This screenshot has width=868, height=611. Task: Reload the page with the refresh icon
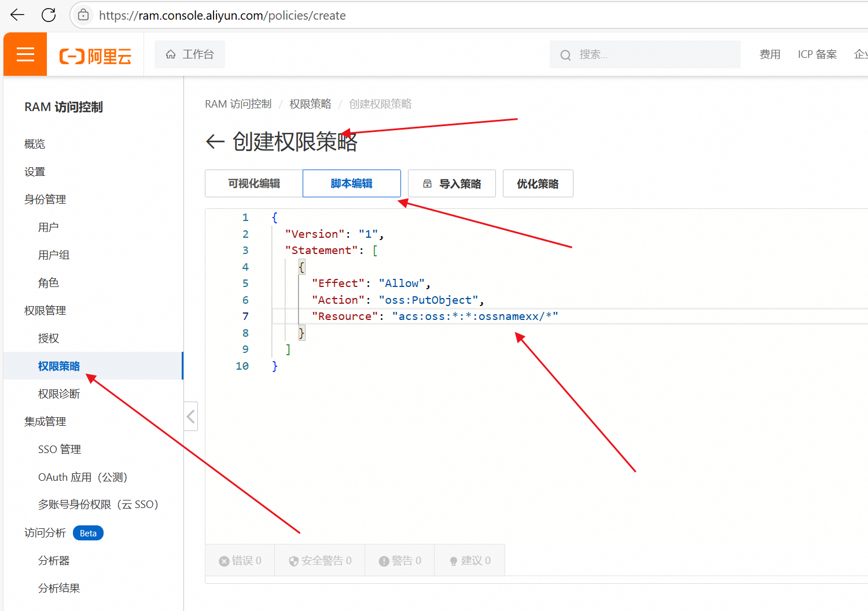pyautogui.click(x=49, y=15)
